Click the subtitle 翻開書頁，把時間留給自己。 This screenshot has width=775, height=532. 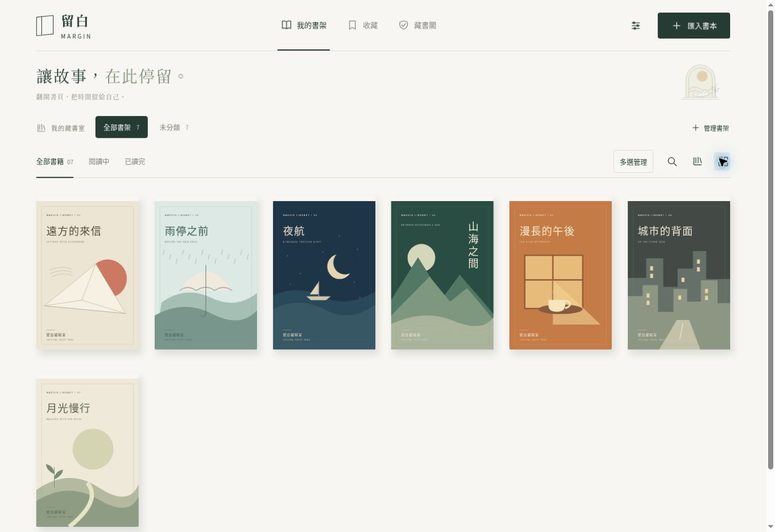click(81, 97)
